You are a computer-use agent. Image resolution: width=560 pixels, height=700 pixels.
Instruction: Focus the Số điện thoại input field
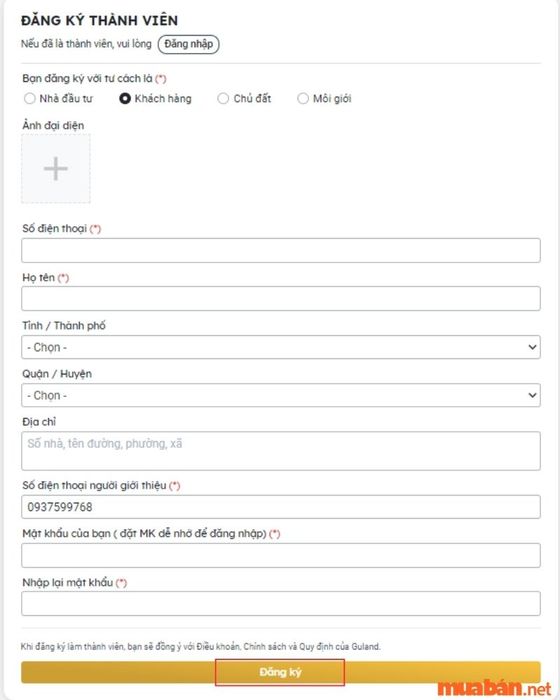coord(281,250)
